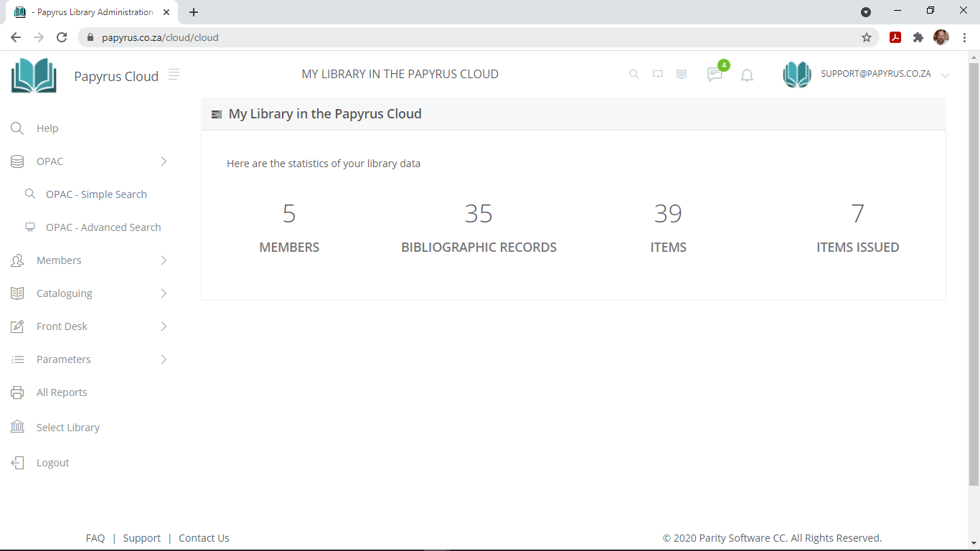Open the messages icon with badge 4
980x551 pixels.
click(x=715, y=74)
